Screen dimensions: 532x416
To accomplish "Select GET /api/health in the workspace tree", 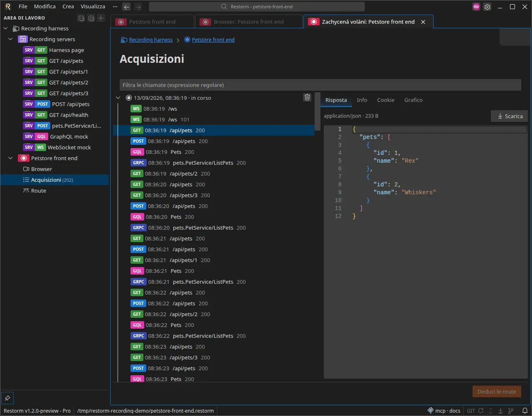I will click(x=54, y=115).
